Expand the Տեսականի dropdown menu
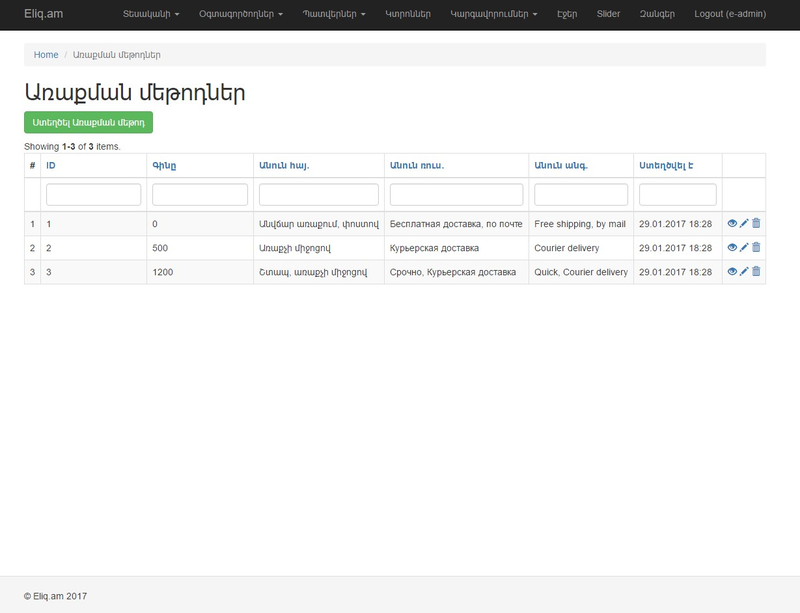The width and height of the screenshot is (800, 613). 151,15
